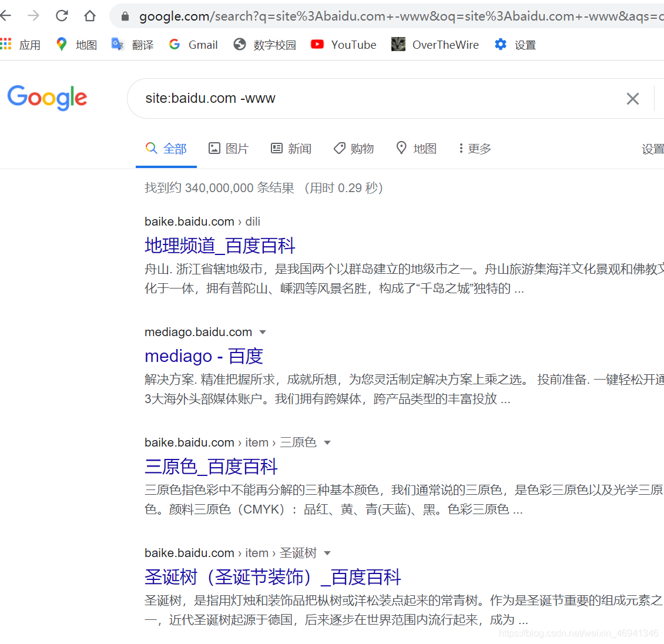Switch to the 新闻 news tab
This screenshot has width=664, height=644.
(x=291, y=149)
